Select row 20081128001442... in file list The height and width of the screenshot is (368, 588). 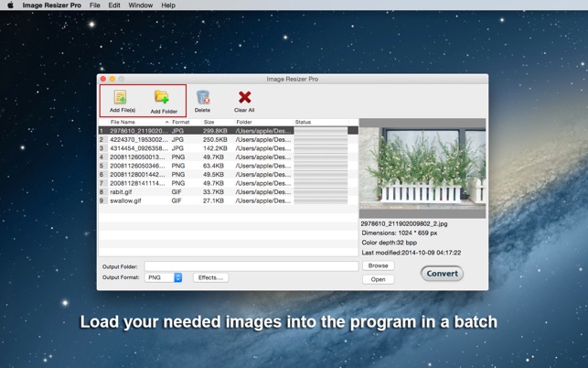[229, 174]
